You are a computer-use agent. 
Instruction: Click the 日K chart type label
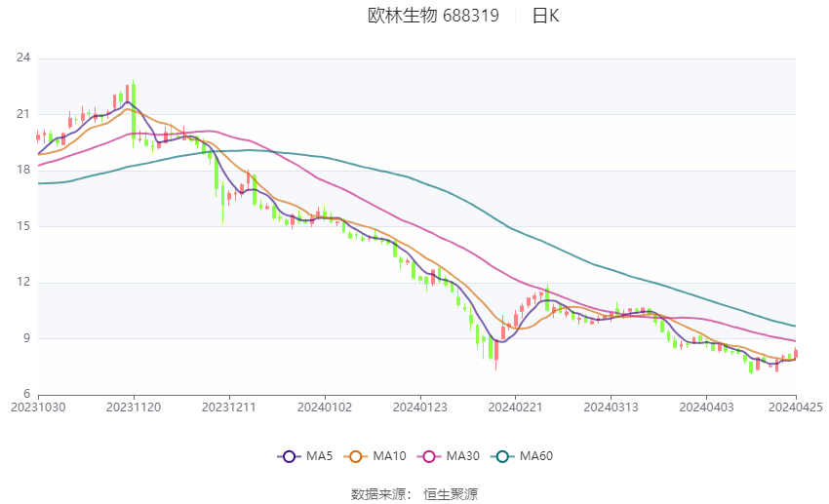(545, 16)
